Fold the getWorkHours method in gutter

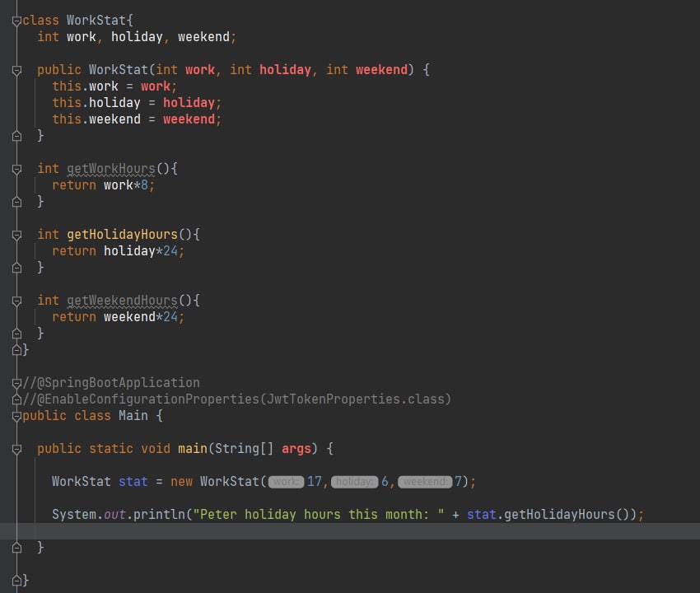pyautogui.click(x=16, y=169)
